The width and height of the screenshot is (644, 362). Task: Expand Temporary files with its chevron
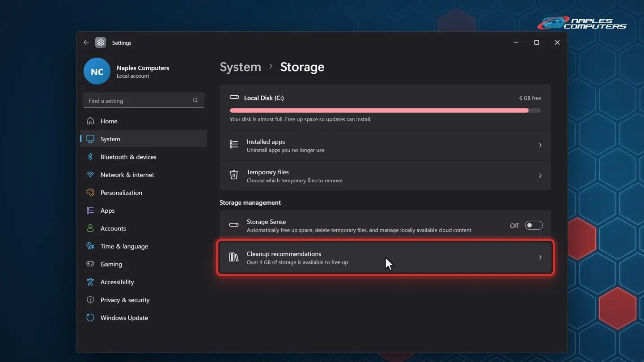[540, 176]
